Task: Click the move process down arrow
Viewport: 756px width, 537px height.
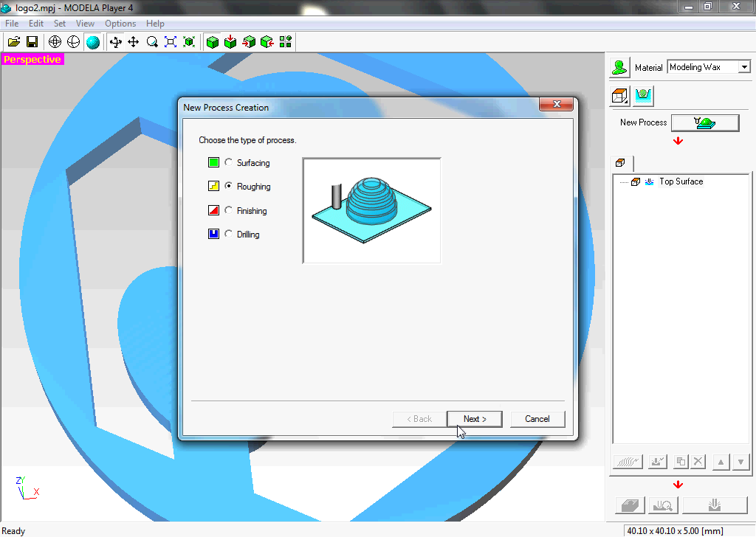Action: coord(741,462)
